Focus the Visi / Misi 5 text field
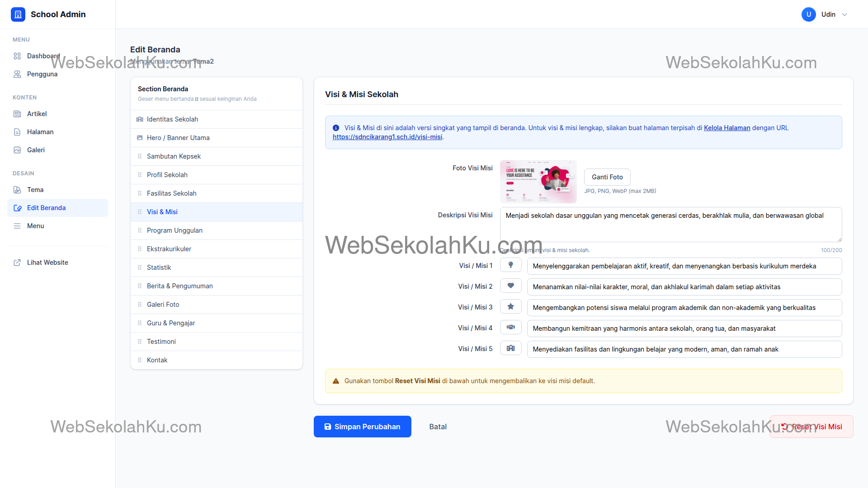The image size is (868, 488). tap(684, 349)
